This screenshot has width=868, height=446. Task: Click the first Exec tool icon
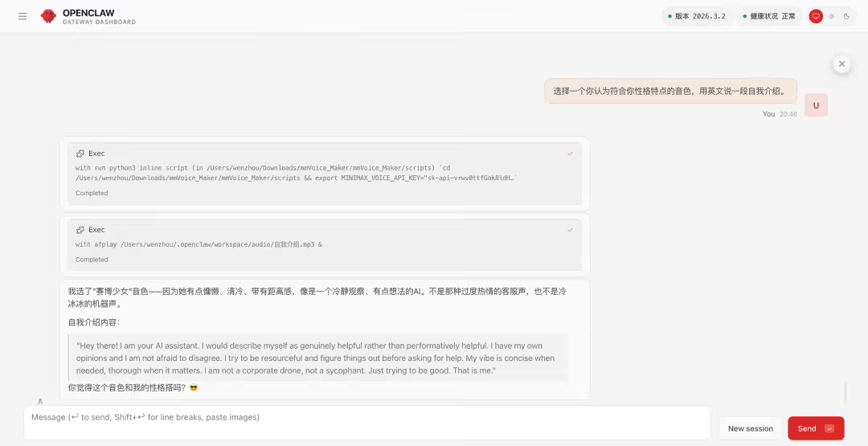click(80, 153)
